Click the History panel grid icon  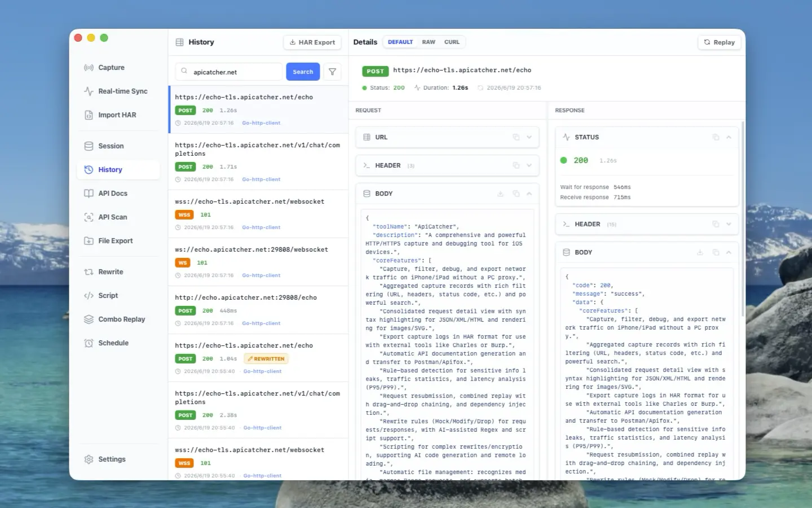point(179,42)
